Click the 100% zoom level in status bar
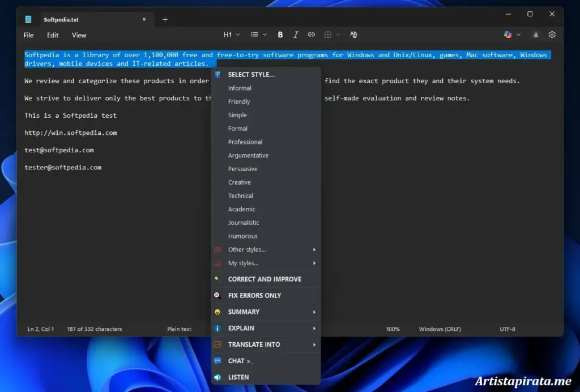 [393, 329]
